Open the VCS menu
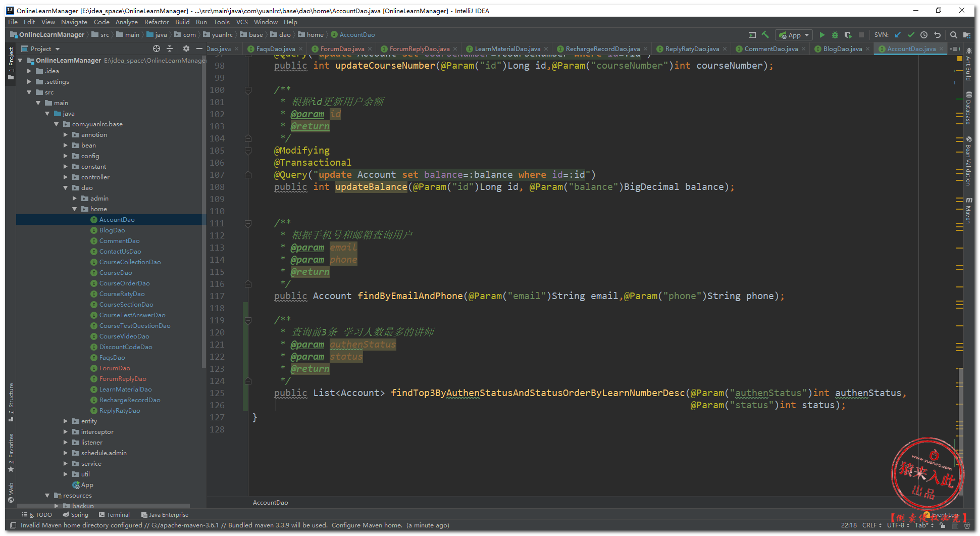Image resolution: width=980 pixels, height=536 pixels. (242, 22)
